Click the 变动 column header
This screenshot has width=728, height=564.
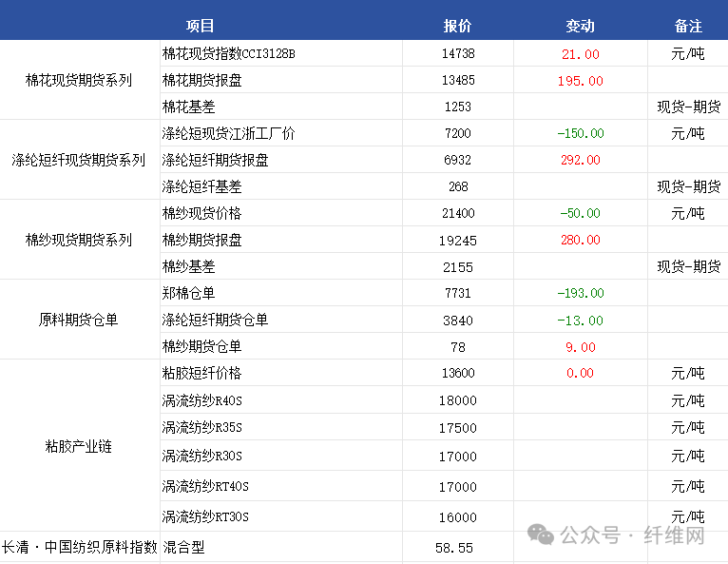pyautogui.click(x=580, y=26)
